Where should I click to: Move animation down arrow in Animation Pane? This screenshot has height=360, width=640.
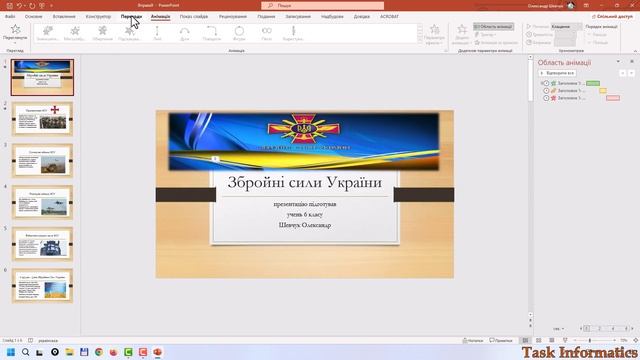click(x=631, y=73)
